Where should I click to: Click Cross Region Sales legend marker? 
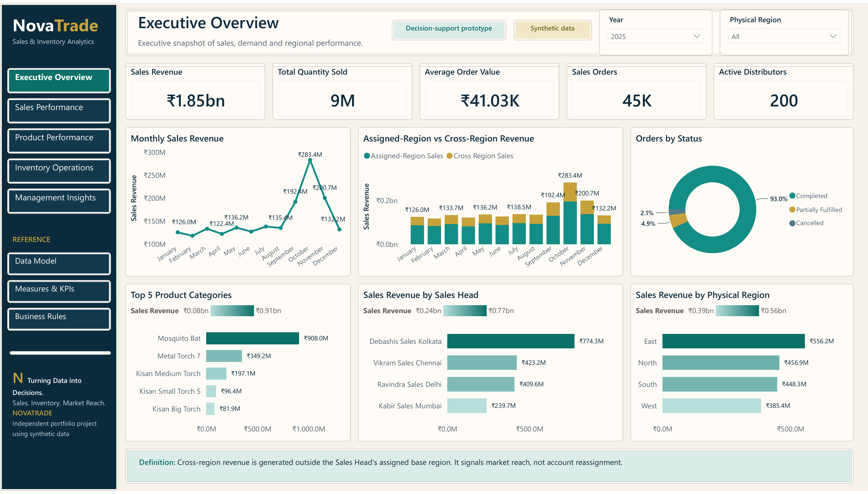click(449, 156)
